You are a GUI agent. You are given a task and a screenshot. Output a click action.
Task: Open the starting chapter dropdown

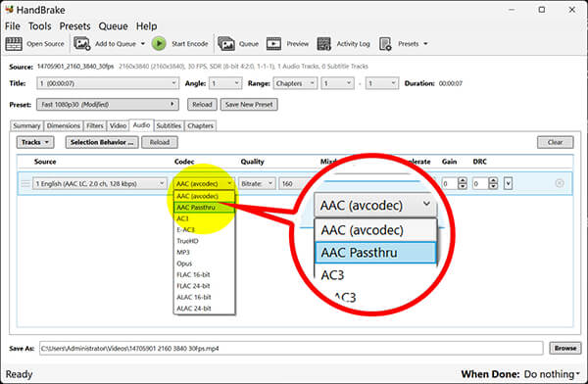tap(337, 83)
